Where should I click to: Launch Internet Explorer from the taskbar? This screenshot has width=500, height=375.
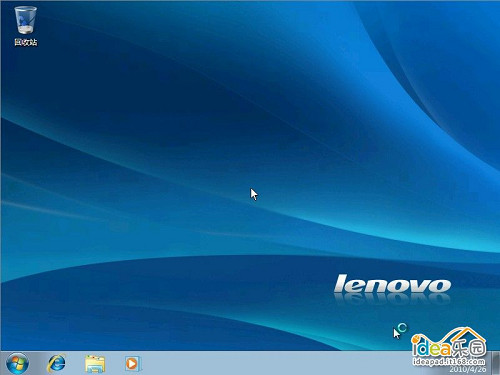[x=57, y=363]
